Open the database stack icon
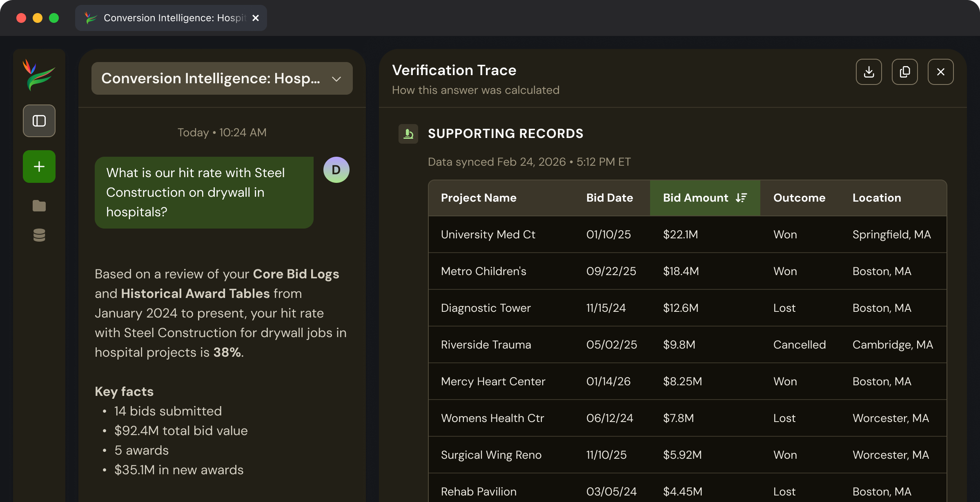Image resolution: width=980 pixels, height=502 pixels. (39, 235)
